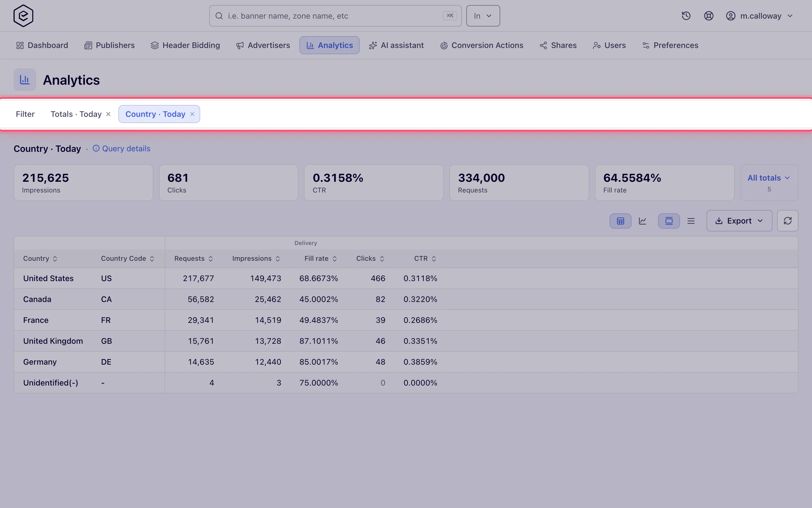This screenshot has height=508, width=812.
Task: Close the Totals · Today tab
Action: 108,114
